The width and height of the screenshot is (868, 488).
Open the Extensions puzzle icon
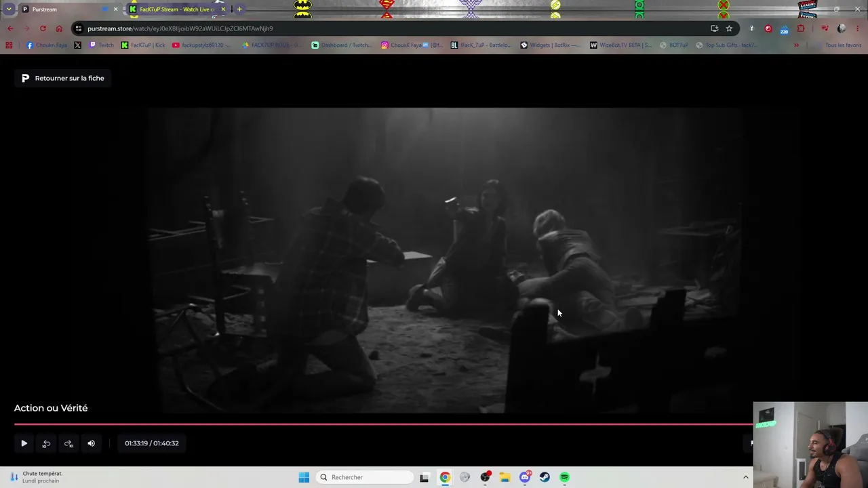click(801, 28)
